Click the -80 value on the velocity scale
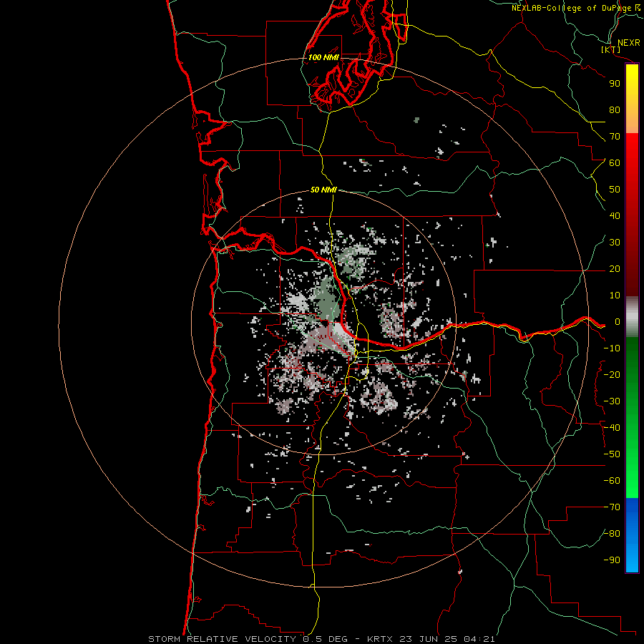The image size is (644, 644). click(612, 534)
